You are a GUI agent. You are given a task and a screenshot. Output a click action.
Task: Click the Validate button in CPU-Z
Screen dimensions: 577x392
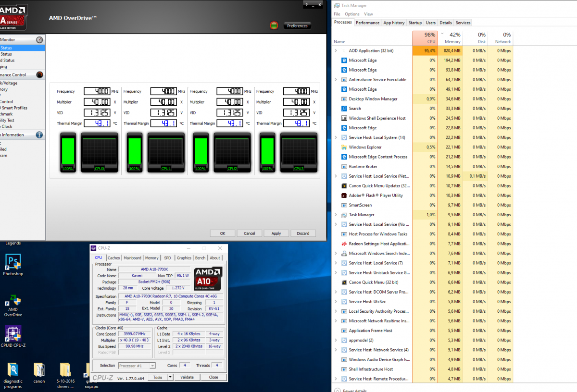coord(187,378)
